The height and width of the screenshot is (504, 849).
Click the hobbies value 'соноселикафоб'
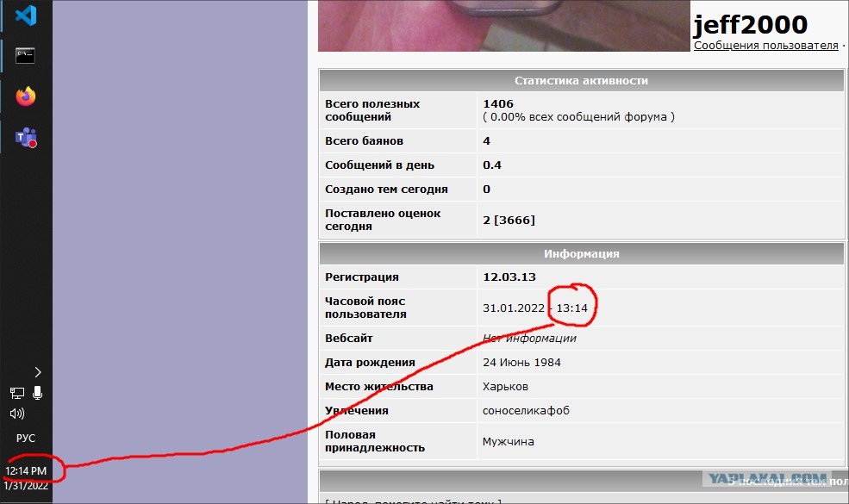[x=526, y=411]
